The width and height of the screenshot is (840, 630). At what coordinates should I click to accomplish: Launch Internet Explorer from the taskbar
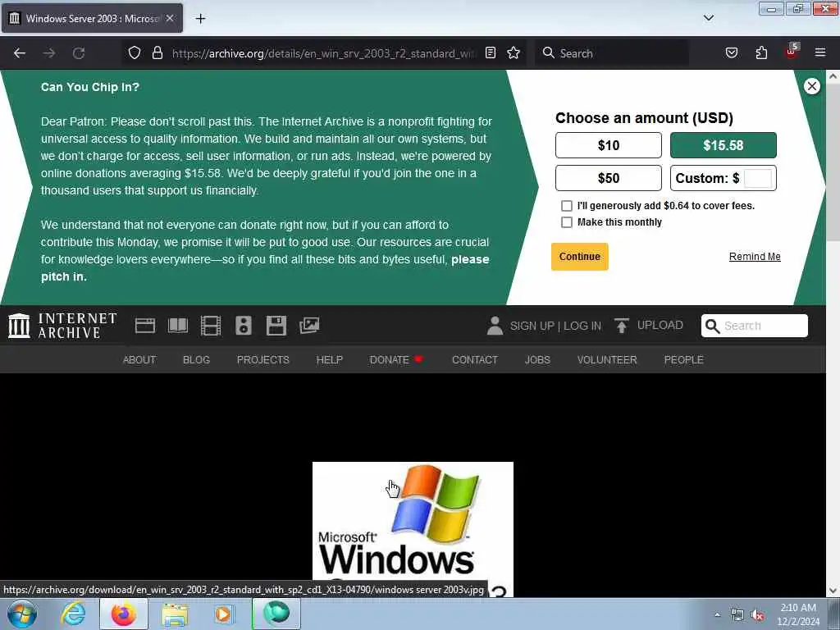coord(73,614)
